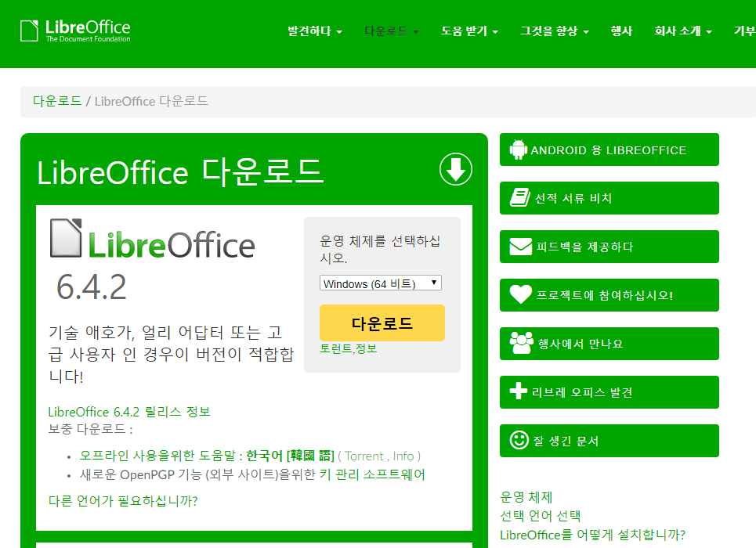Click the heart icon for project participation
The width and height of the screenshot is (756, 548).
521,294
